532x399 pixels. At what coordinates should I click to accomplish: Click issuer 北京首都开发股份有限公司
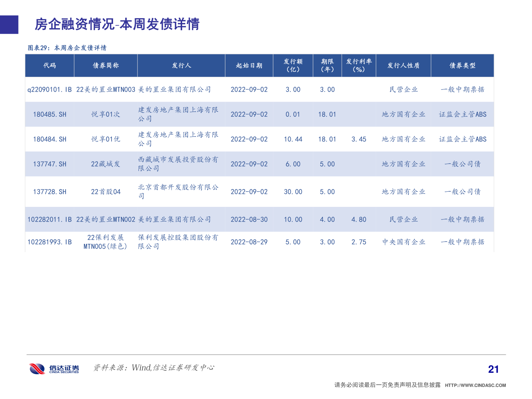(x=178, y=192)
